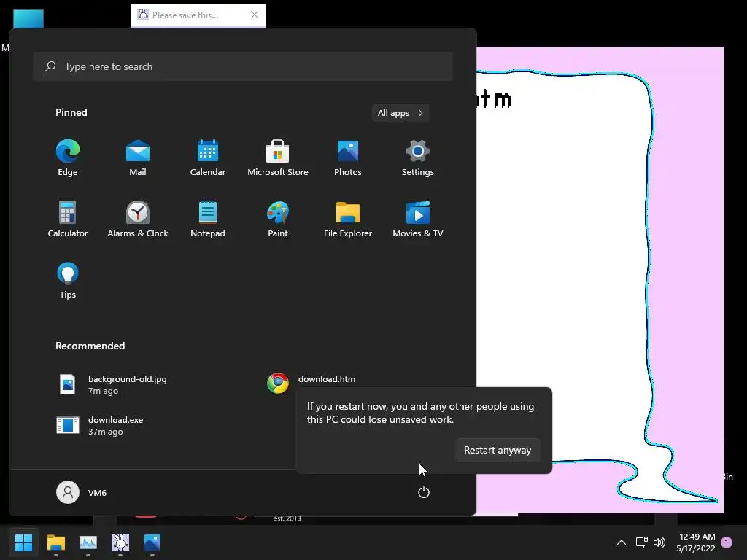The width and height of the screenshot is (747, 560).
Task: Open the VM6 user account menu
Action: (x=82, y=492)
